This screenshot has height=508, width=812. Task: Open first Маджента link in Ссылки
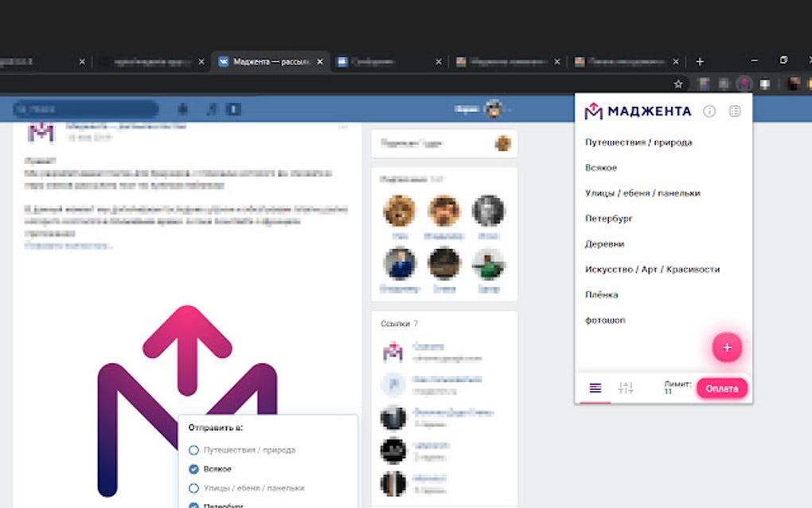pyautogui.click(x=428, y=346)
